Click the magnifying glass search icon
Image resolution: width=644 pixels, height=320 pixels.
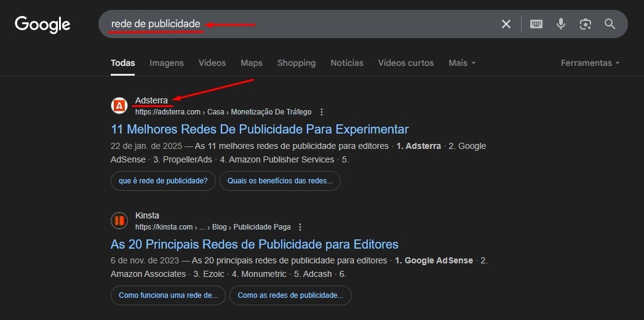point(610,24)
